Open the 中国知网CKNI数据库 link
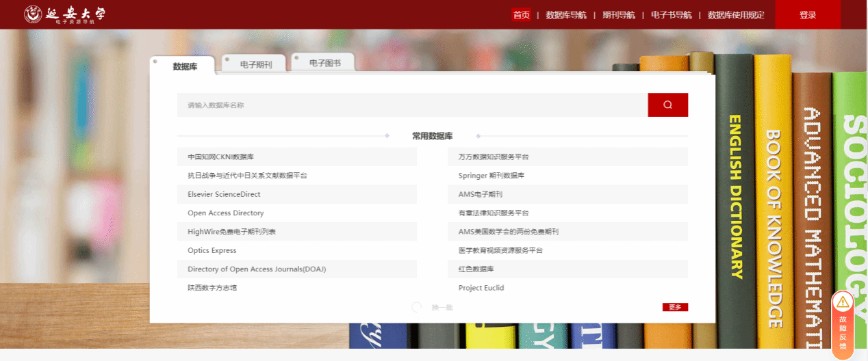The height and width of the screenshot is (361, 868). coord(220,157)
